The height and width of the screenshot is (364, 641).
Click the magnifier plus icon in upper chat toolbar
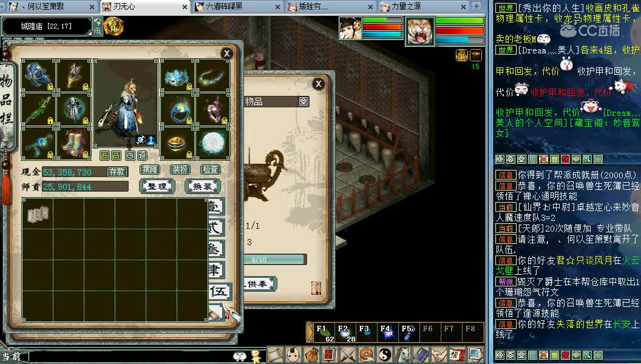587,160
